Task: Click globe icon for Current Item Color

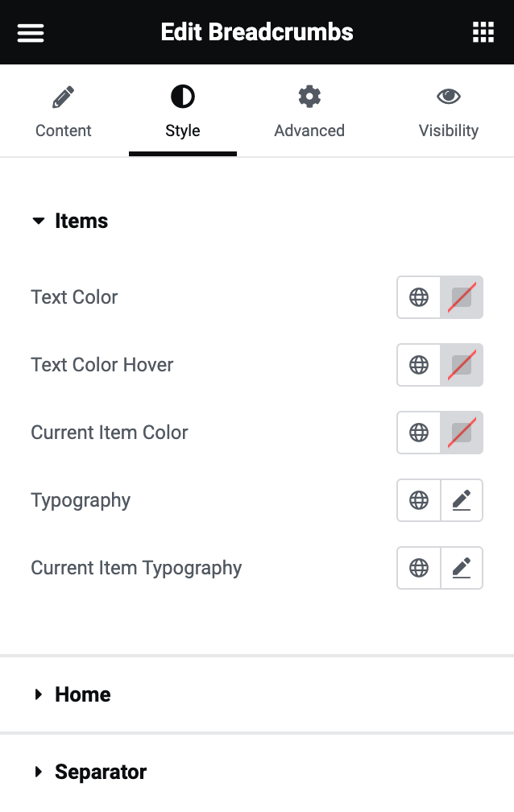Action: 419,433
